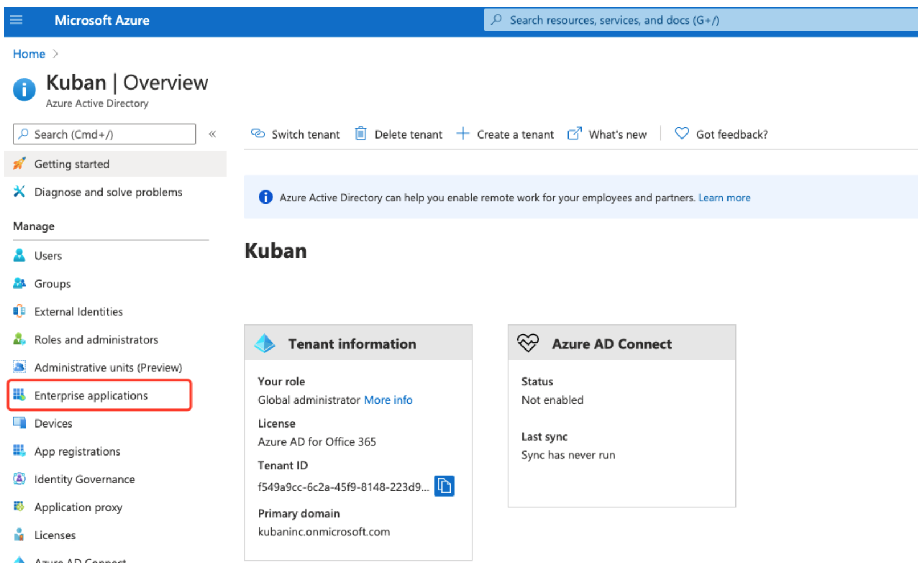Open App registrations

77,452
